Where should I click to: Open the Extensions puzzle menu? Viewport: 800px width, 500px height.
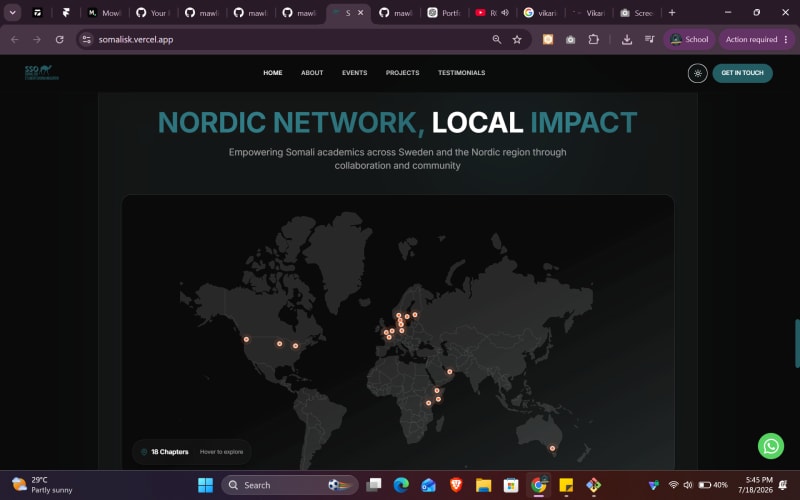593,39
